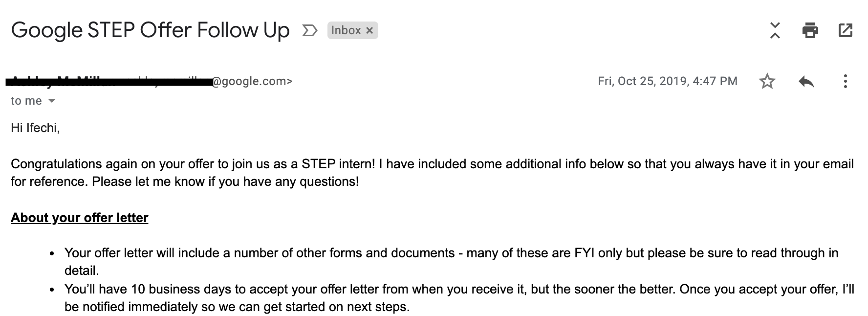The image size is (868, 316).
Task: Select the Inbox label chip
Action: click(346, 30)
